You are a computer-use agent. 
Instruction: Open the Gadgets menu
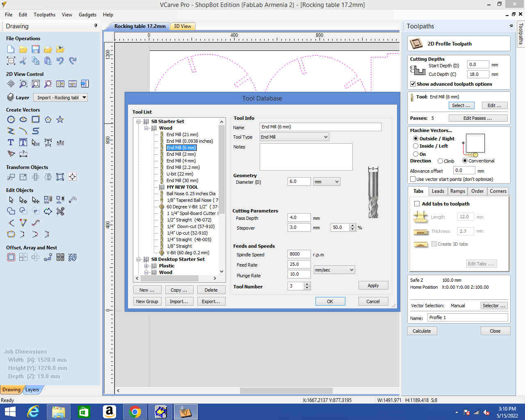tap(87, 15)
